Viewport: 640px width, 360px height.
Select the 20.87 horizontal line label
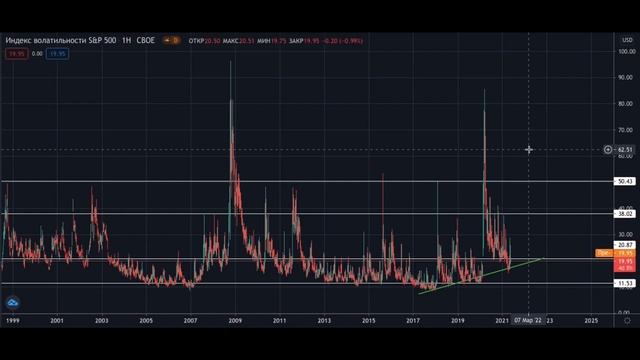[x=624, y=245]
